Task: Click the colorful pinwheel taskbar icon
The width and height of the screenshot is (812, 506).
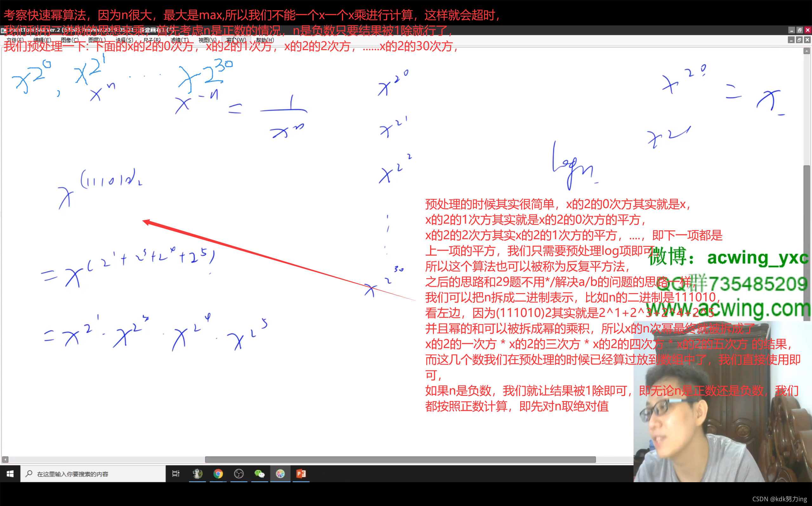Action: (x=280, y=474)
